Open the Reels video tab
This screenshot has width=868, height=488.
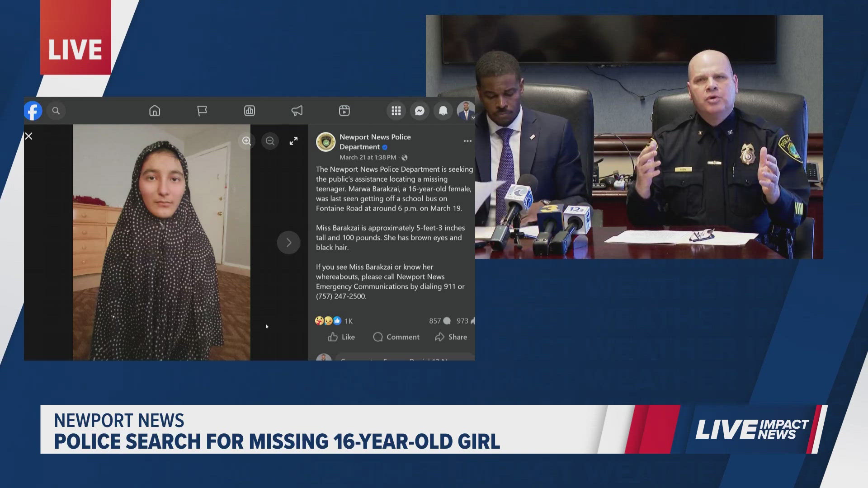coord(344,111)
